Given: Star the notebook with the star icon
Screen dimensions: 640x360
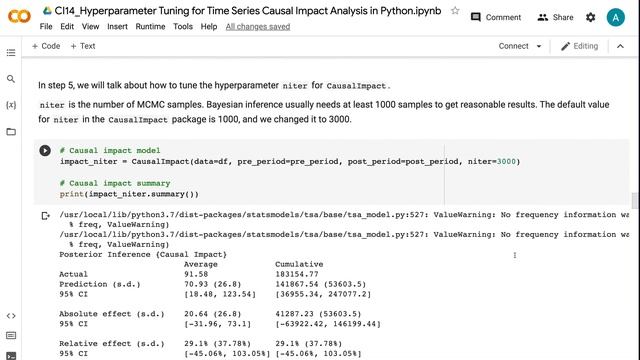Looking at the screenshot, I should tap(455, 11).
